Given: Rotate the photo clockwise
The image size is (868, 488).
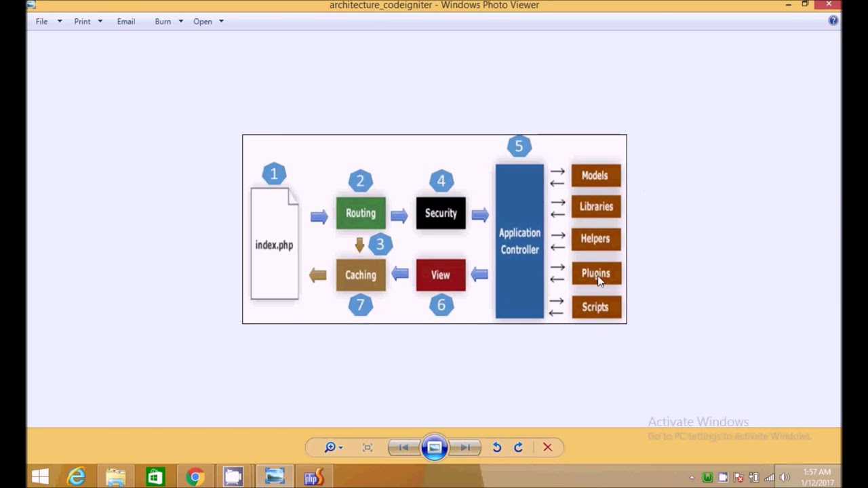Looking at the screenshot, I should [x=518, y=447].
